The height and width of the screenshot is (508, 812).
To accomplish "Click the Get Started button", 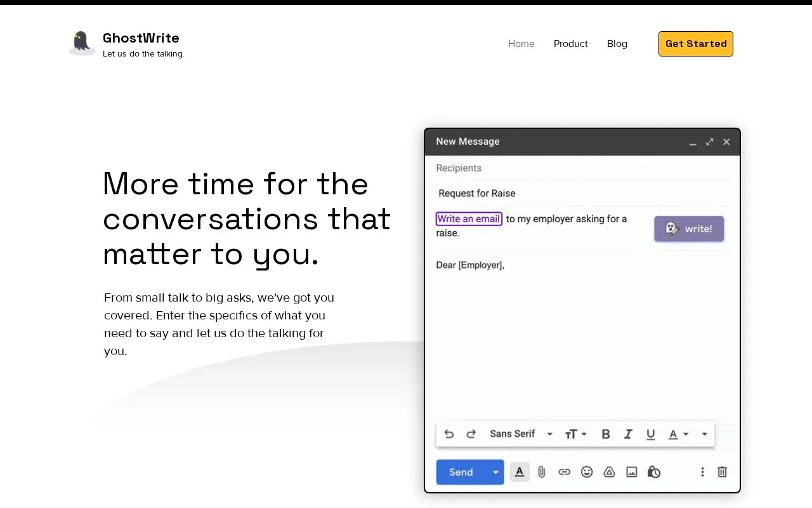I will point(696,44).
